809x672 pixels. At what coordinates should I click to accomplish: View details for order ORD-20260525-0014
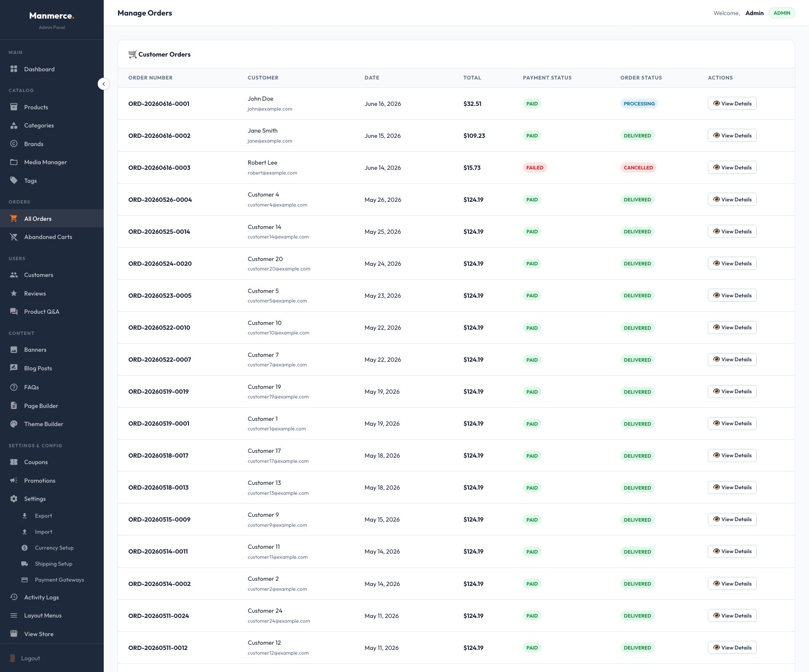tap(732, 231)
